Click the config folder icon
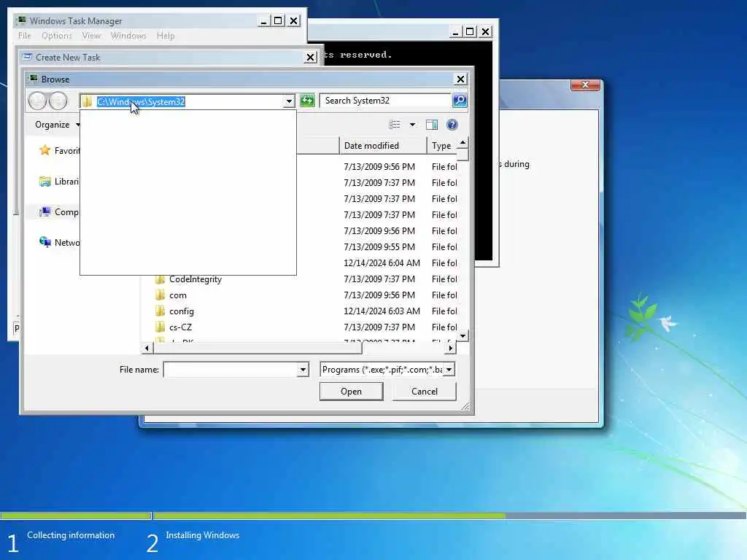 160,311
